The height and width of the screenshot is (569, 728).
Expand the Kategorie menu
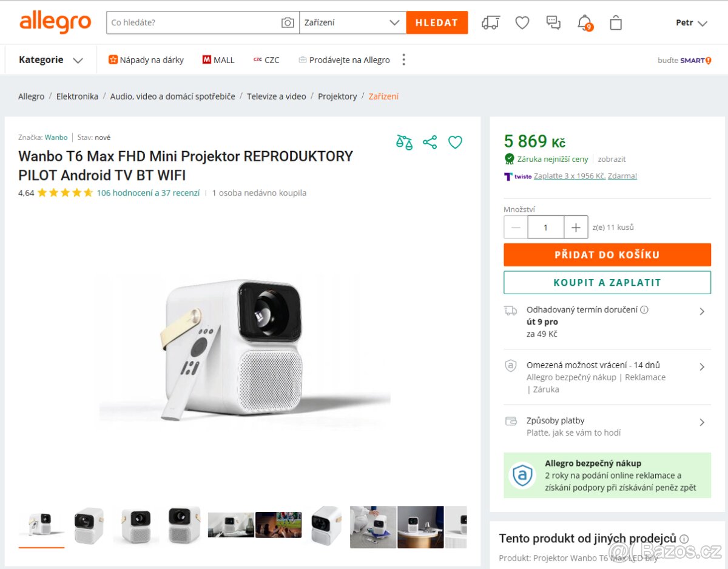(x=50, y=59)
